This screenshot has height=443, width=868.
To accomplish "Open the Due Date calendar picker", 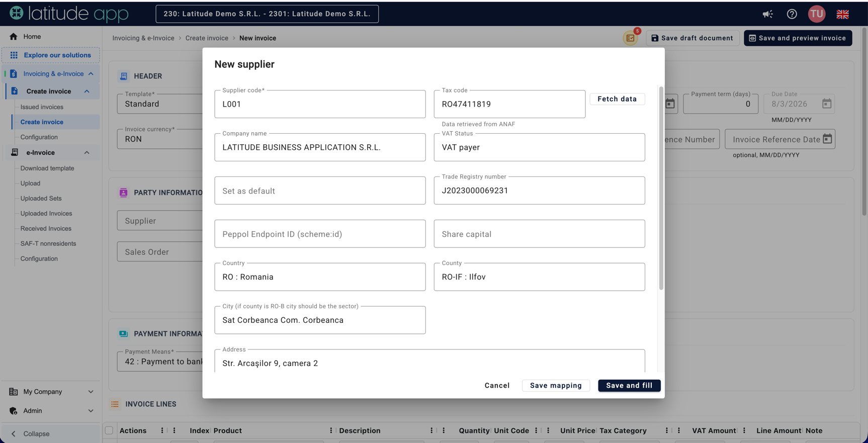I will point(827,104).
